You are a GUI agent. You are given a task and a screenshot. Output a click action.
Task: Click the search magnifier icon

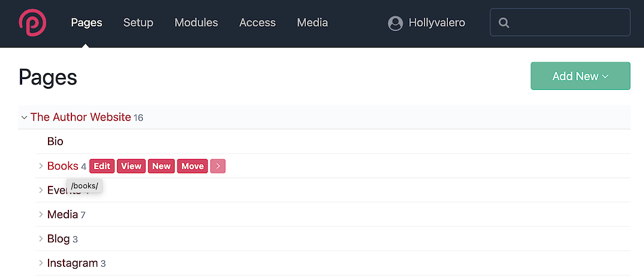pos(504,23)
